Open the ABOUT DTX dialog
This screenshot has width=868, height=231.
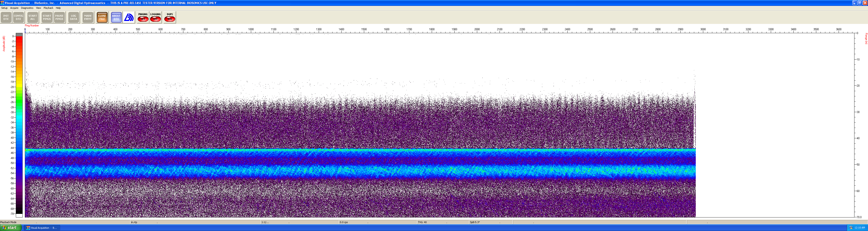[x=116, y=18]
